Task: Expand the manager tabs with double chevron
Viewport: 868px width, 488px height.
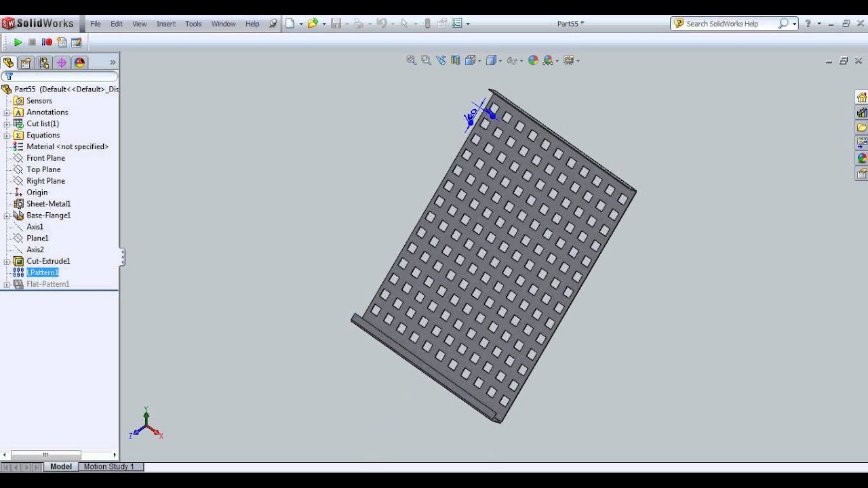Action: pyautogui.click(x=113, y=62)
